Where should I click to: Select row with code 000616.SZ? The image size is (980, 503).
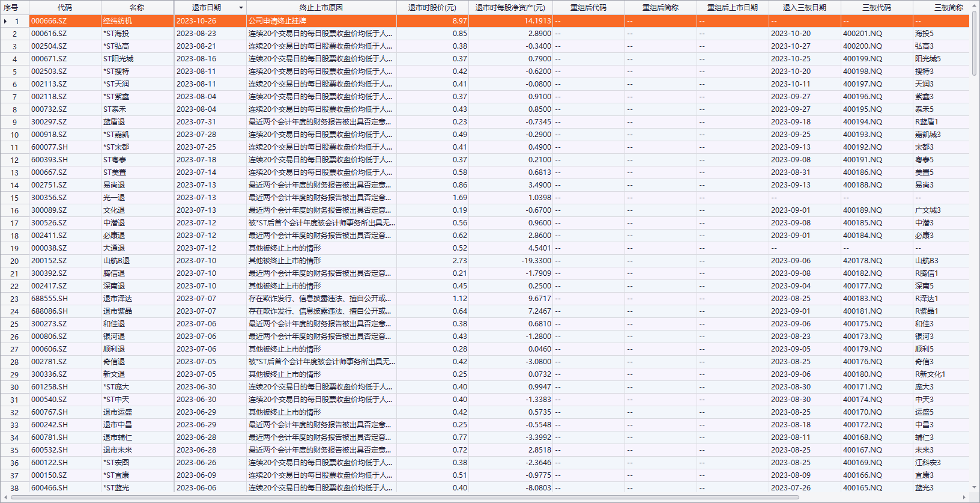point(49,34)
